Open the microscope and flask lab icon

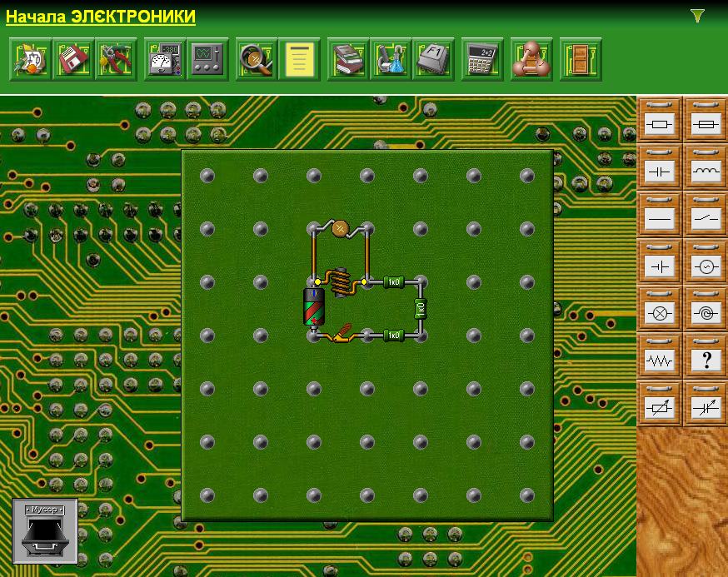pyautogui.click(x=391, y=59)
